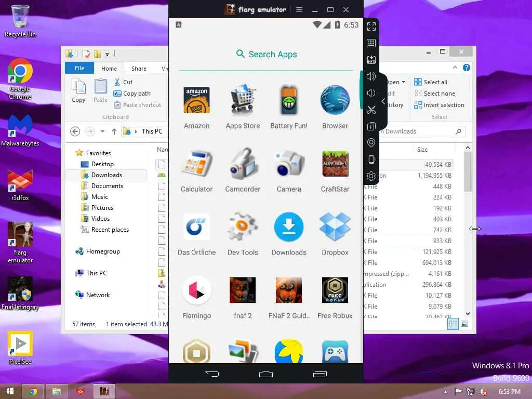This screenshot has width=532, height=399.
Task: Open the Dev Tools app
Action: (x=243, y=234)
